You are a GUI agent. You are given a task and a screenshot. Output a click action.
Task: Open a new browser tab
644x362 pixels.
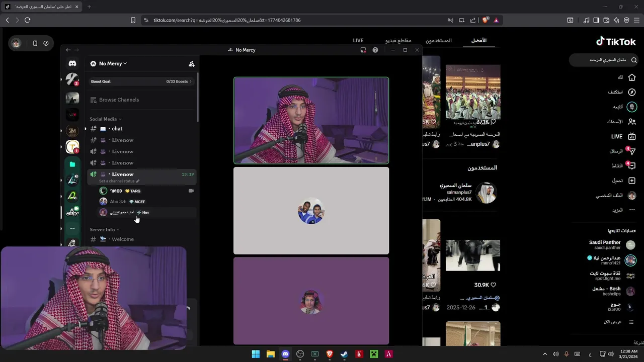[89, 7]
